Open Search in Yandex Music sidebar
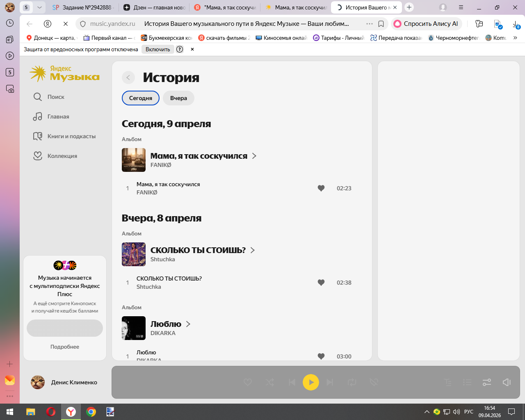This screenshot has height=420, width=525. 49,97
